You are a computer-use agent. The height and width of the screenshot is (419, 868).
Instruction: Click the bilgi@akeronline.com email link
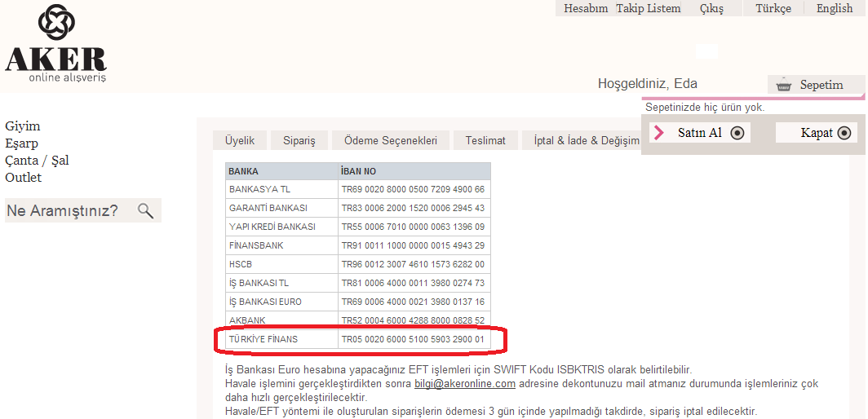tap(465, 384)
